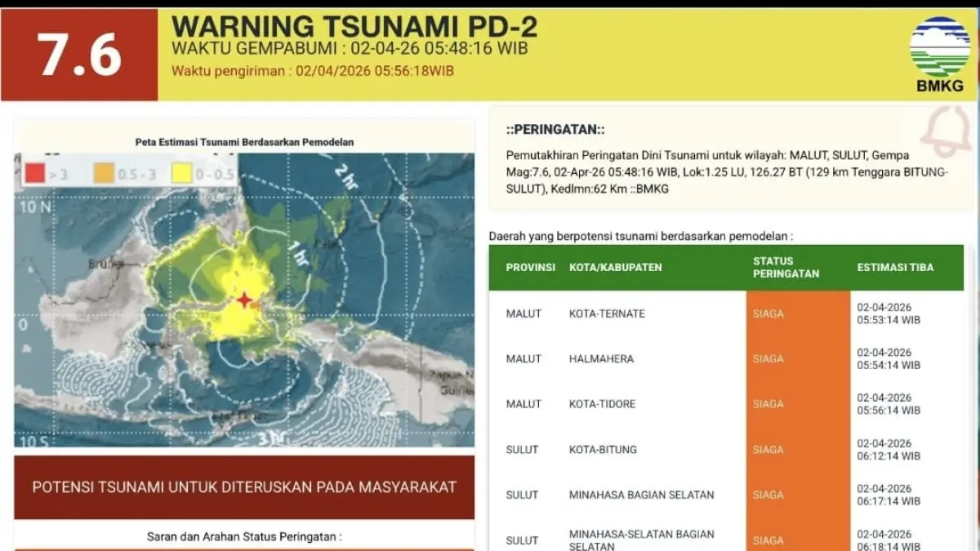Click SIAGA status for MINAHASA BAGIAN SELATAN
Screen dimensions: 980x551
point(768,495)
